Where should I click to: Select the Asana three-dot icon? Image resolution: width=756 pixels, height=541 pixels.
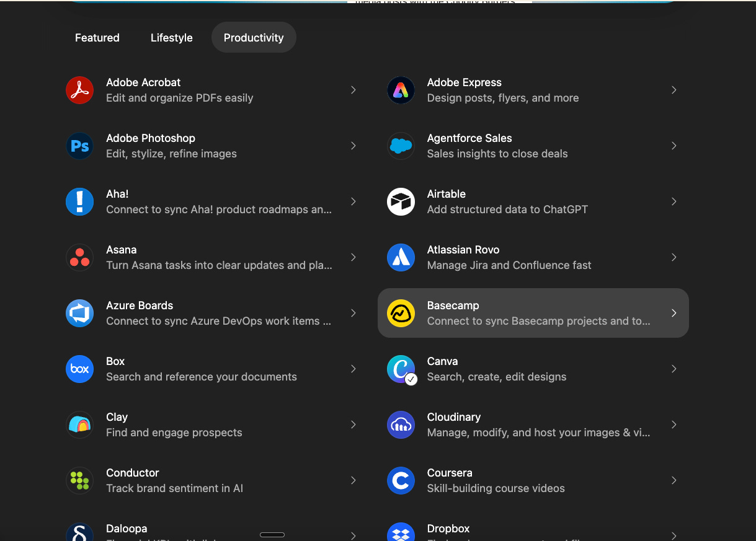pyautogui.click(x=79, y=257)
